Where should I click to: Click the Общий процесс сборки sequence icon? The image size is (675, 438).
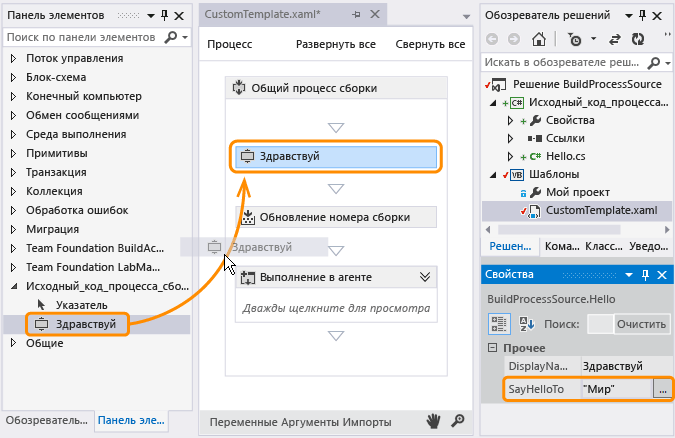pyautogui.click(x=239, y=87)
